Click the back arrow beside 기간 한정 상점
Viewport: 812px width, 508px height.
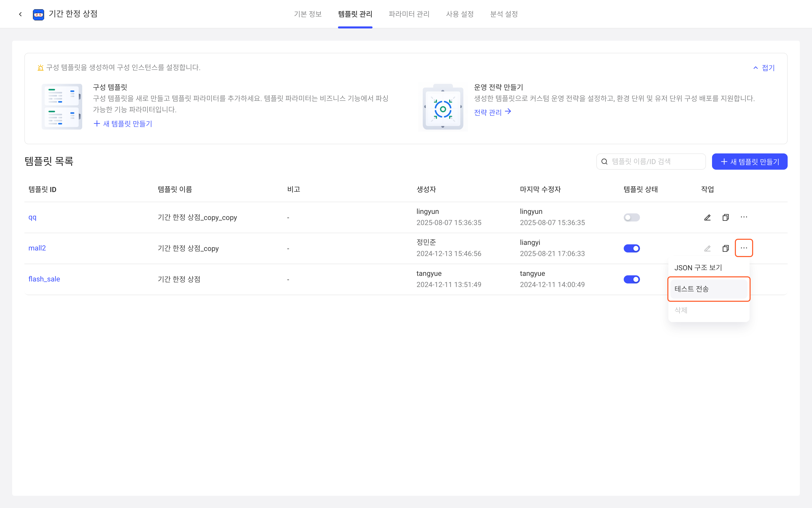pyautogui.click(x=21, y=14)
